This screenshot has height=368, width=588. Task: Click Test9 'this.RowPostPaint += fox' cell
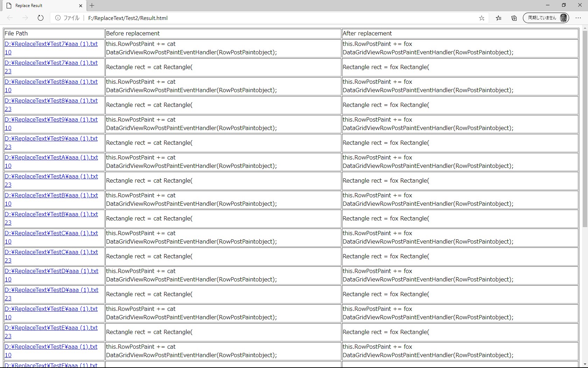coord(460,124)
